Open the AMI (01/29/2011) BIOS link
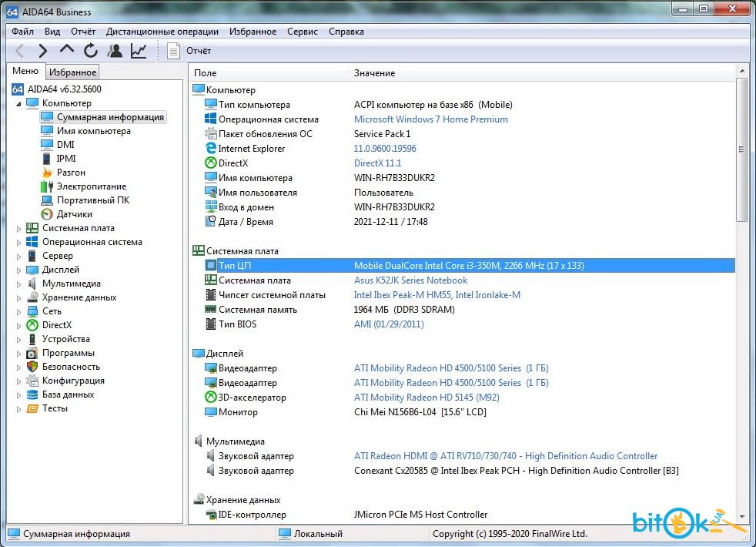756x547 pixels. pyautogui.click(x=389, y=324)
